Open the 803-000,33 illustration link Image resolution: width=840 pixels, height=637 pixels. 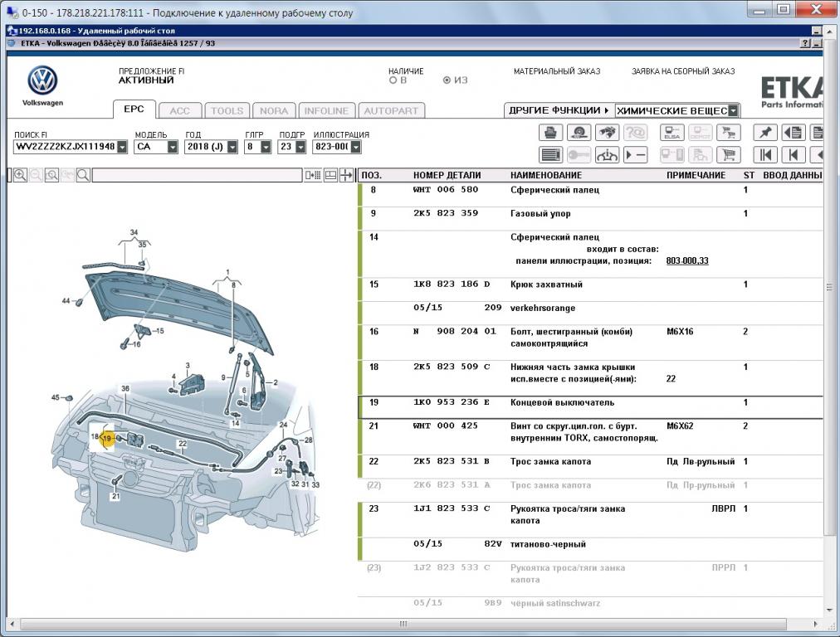(x=687, y=260)
